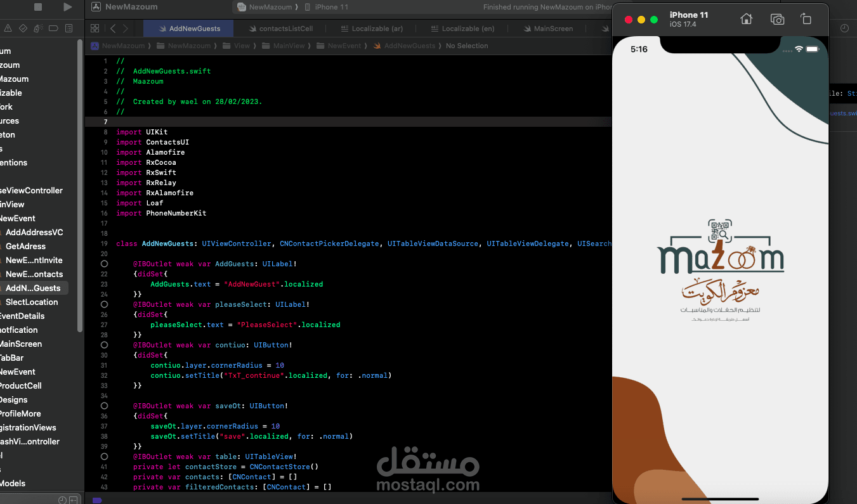
Task: Open NewMazoum folder crumb in jump bar
Action: tap(184, 46)
